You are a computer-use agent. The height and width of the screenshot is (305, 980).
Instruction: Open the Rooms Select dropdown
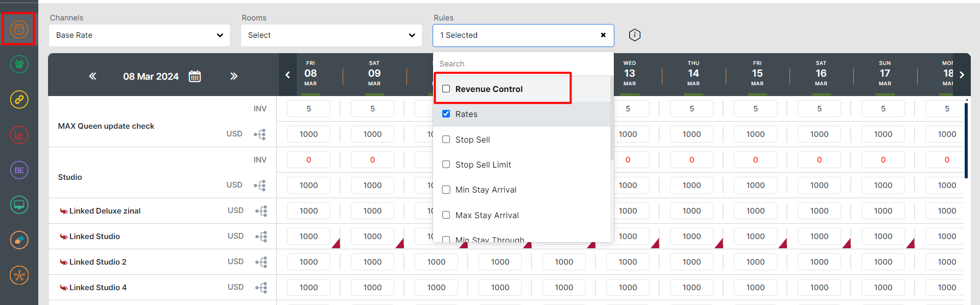coord(331,35)
